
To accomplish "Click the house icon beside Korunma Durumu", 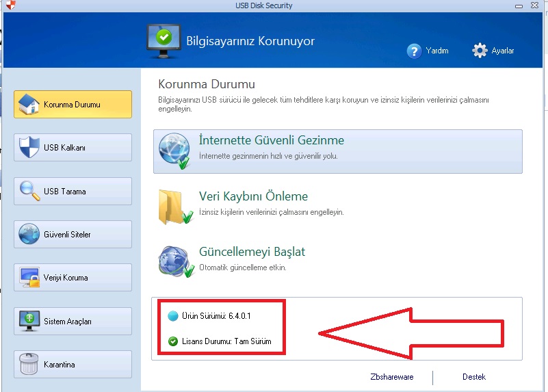I will pos(29,104).
